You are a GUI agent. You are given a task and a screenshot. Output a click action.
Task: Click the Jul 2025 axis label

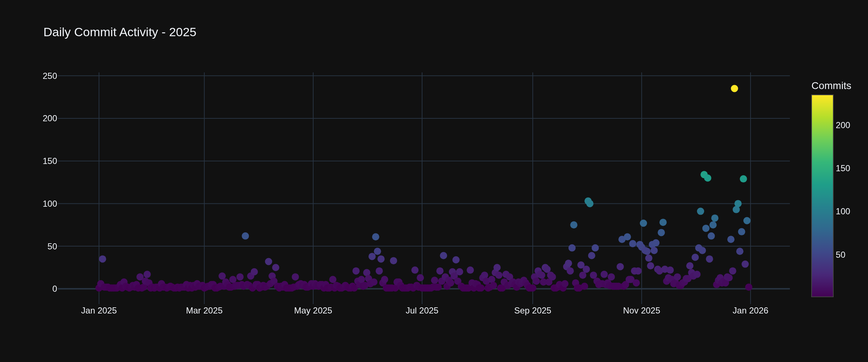point(422,310)
